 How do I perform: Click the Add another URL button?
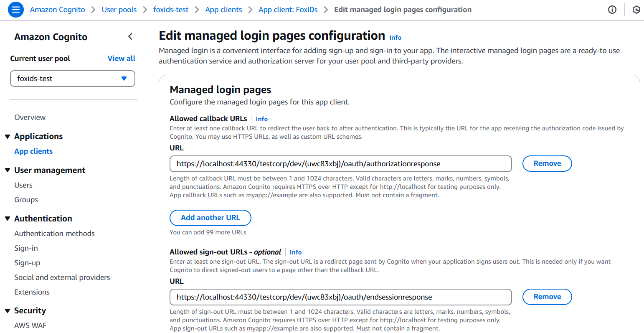210,218
